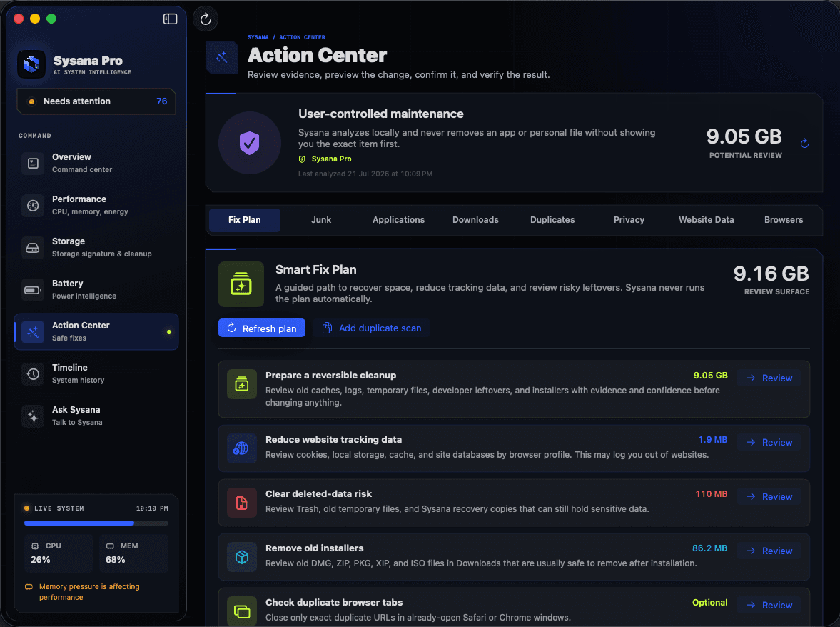The height and width of the screenshot is (627, 840).
Task: Click the deleted-data risk file icon
Action: pyautogui.click(x=242, y=503)
